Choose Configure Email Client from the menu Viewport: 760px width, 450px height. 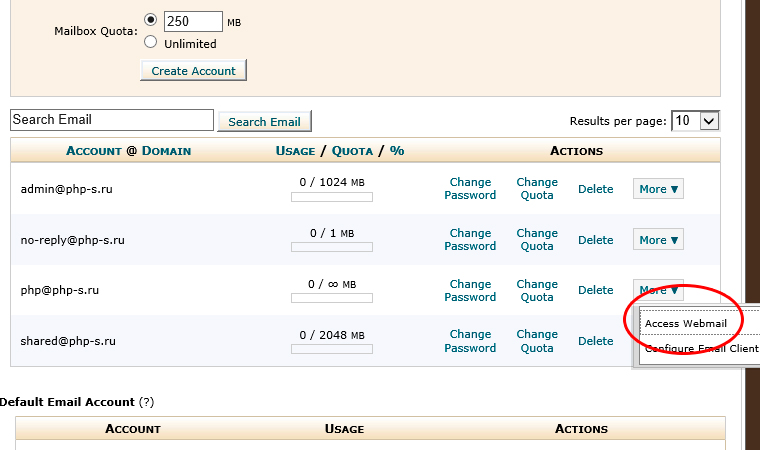(x=701, y=349)
